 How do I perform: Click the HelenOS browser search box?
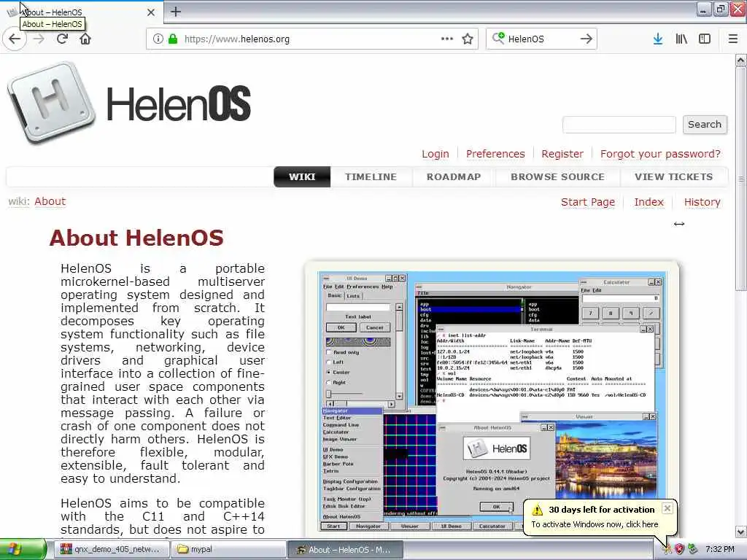542,39
